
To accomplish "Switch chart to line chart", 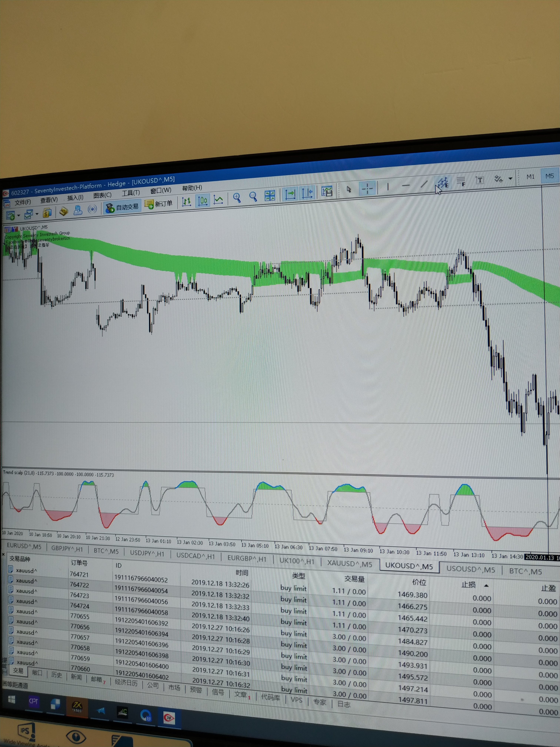I will pos(218,200).
